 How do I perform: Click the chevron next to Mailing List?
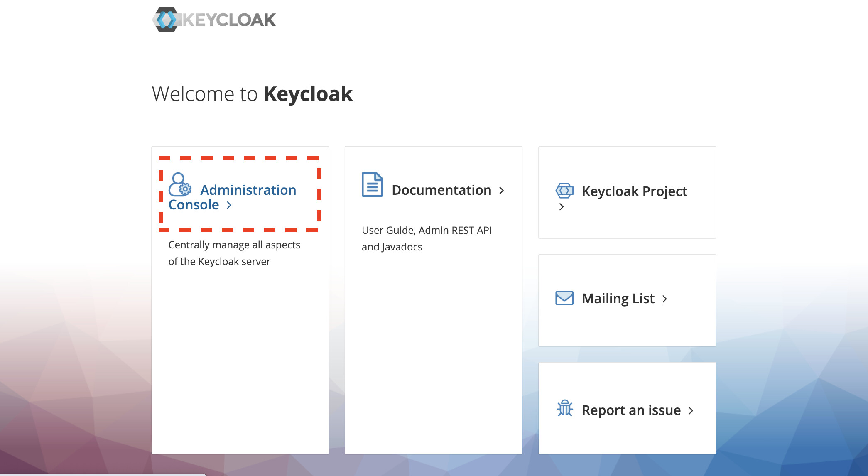(x=665, y=299)
